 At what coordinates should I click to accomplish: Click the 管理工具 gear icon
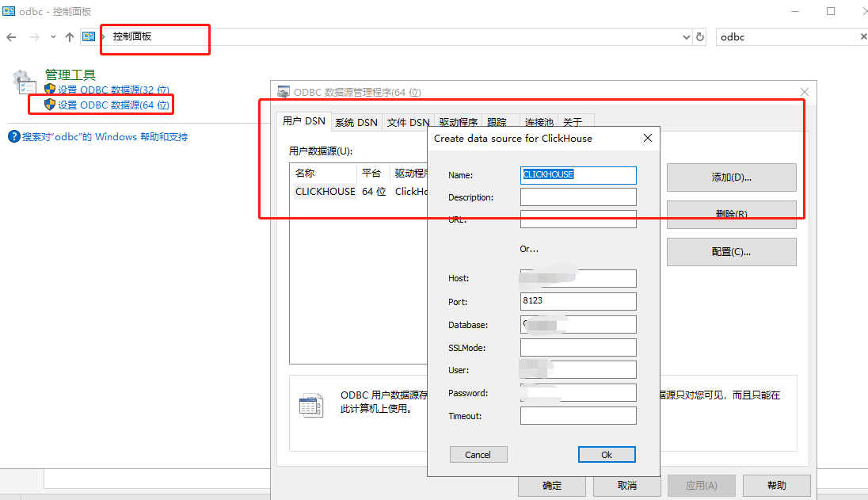point(24,82)
